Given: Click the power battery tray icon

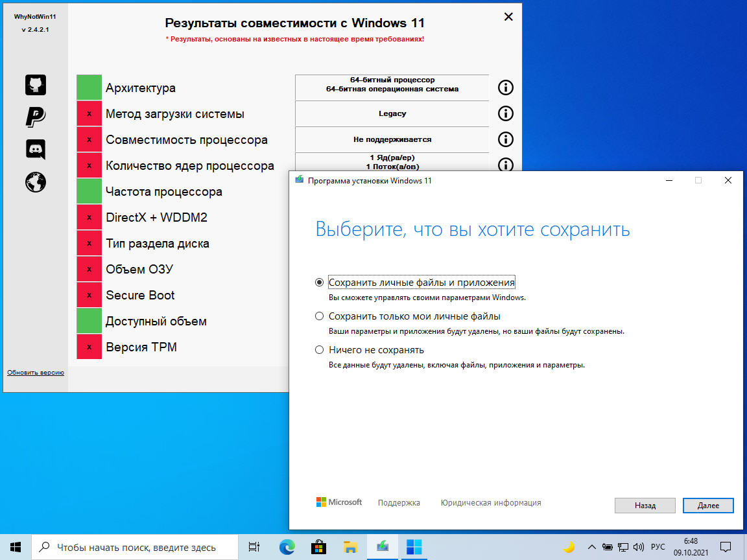Looking at the screenshot, I should click(x=607, y=547).
